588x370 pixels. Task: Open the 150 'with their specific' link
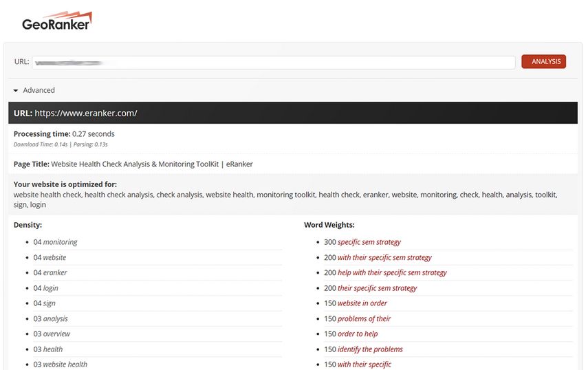364,364
